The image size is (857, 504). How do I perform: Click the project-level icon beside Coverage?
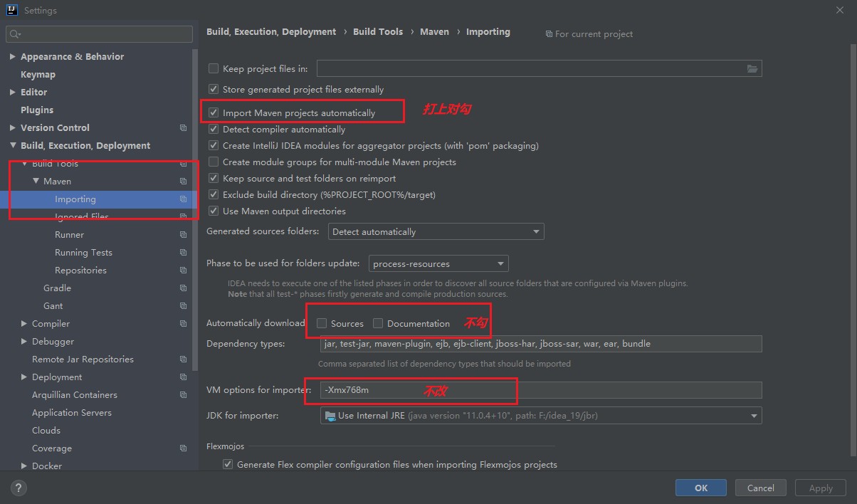[x=183, y=448]
